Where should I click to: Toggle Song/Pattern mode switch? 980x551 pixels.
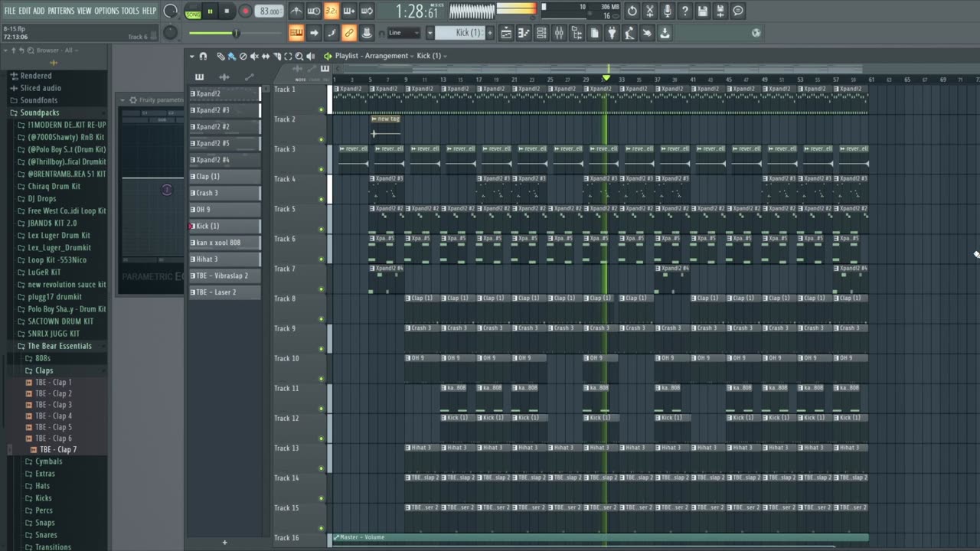pos(193,11)
